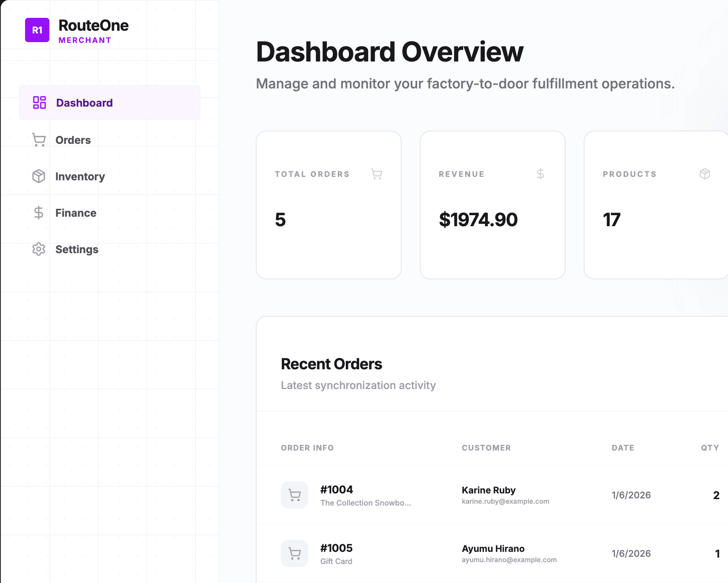Click the Revenue amount $1974.90
Viewport: 728px width, 583px height.
477,219
